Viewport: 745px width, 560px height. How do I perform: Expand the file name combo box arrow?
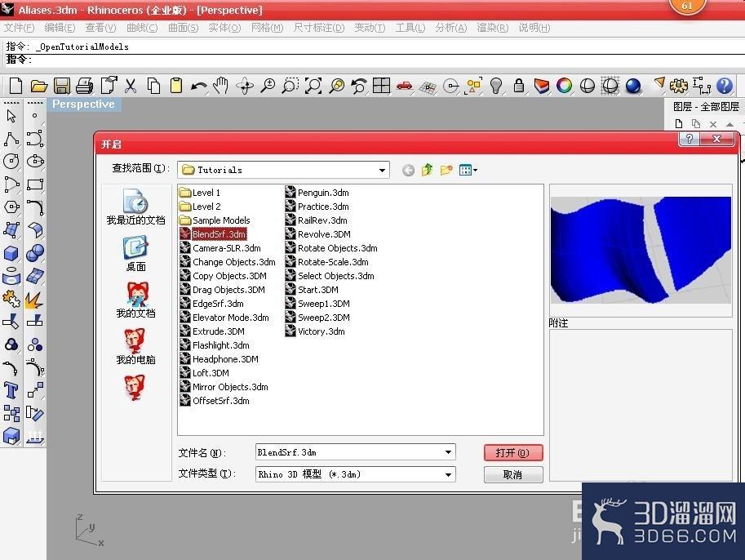click(448, 452)
